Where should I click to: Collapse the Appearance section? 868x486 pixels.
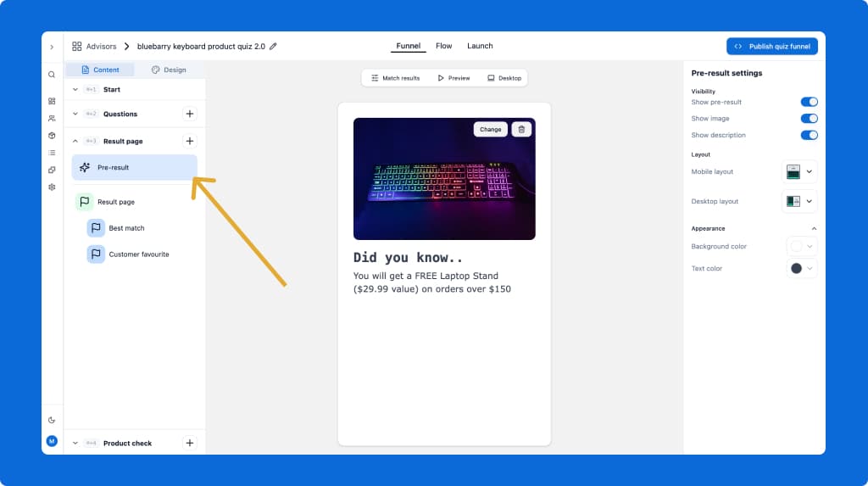(814, 228)
